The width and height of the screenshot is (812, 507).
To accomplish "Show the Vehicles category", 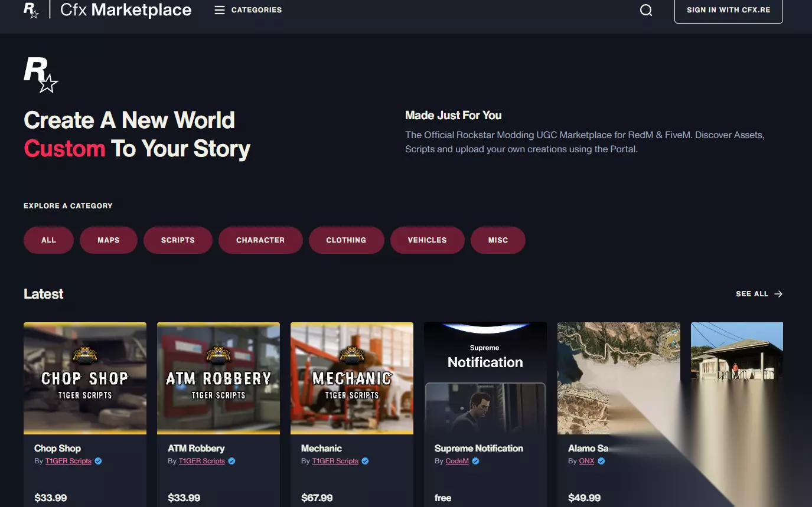I will (427, 240).
